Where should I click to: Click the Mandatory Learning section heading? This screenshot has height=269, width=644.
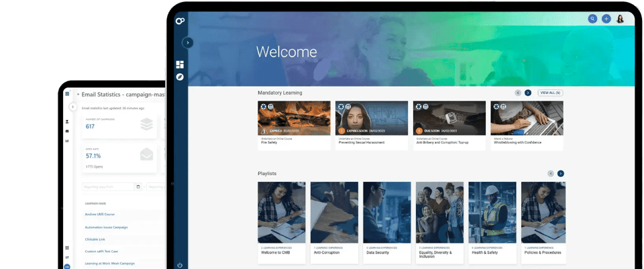pyautogui.click(x=280, y=93)
